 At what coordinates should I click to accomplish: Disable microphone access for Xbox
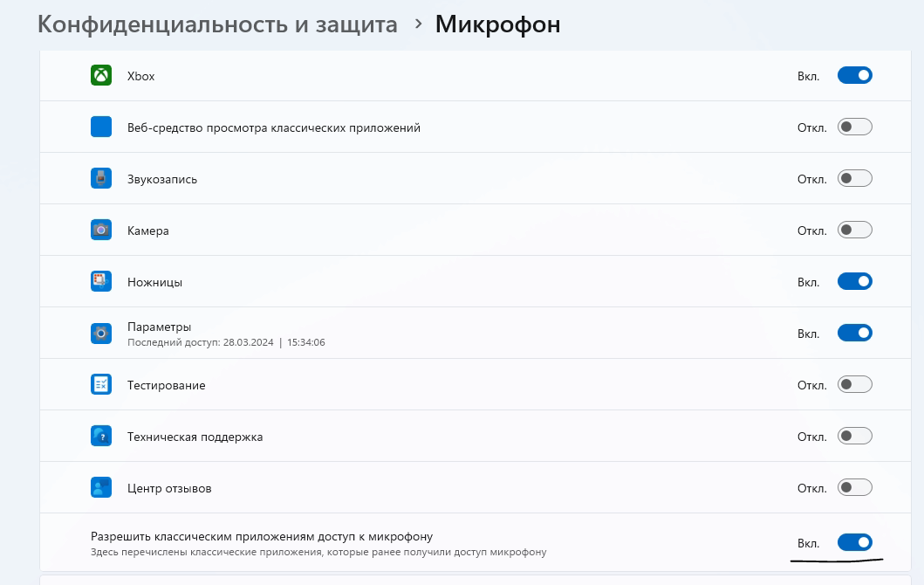coord(854,76)
